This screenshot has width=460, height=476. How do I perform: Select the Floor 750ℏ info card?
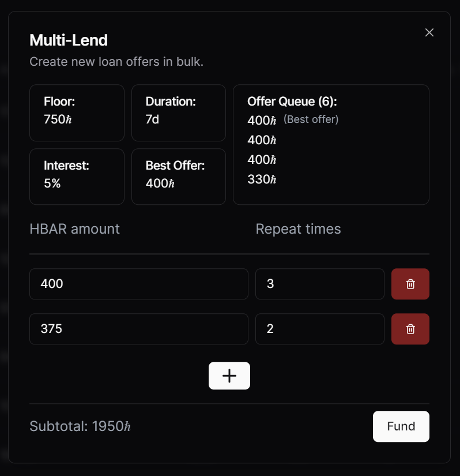[x=77, y=113]
